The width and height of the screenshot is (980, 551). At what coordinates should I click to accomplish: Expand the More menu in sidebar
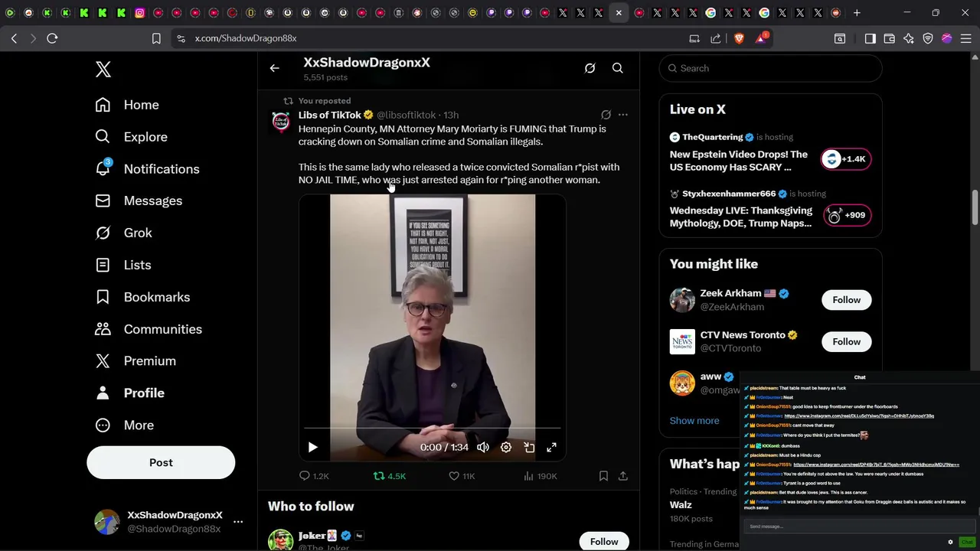pos(124,425)
